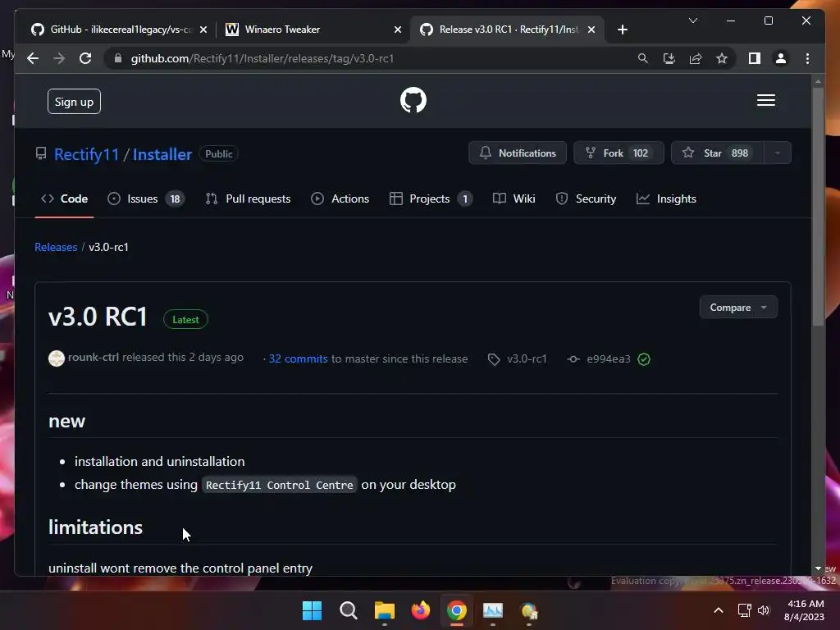This screenshot has height=630, width=840.
Task: Star the Installer repository
Action: click(x=717, y=153)
